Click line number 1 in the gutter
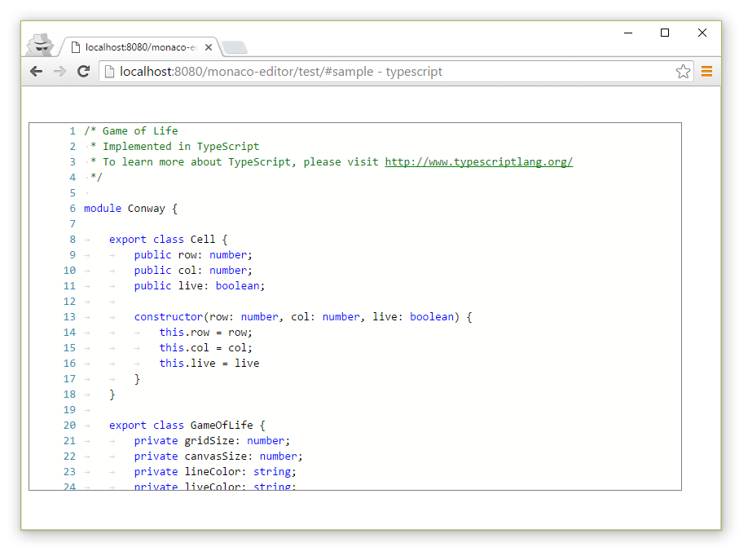 (73, 130)
